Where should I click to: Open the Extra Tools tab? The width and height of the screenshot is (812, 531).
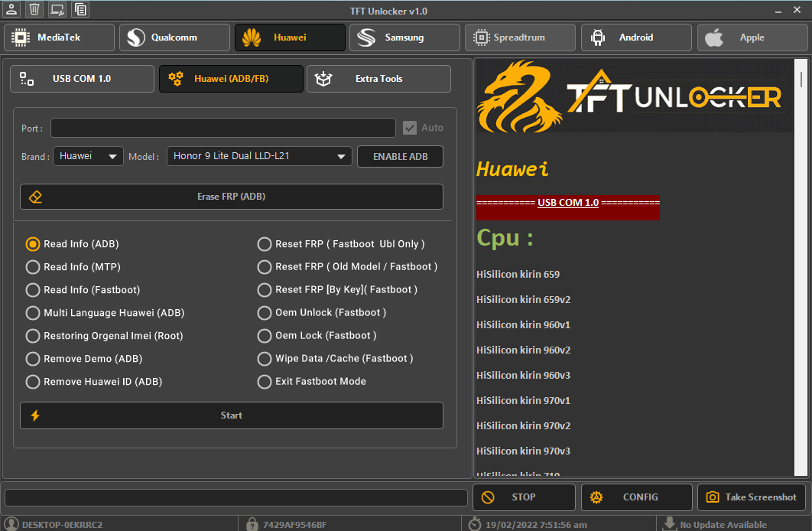pyautogui.click(x=378, y=79)
